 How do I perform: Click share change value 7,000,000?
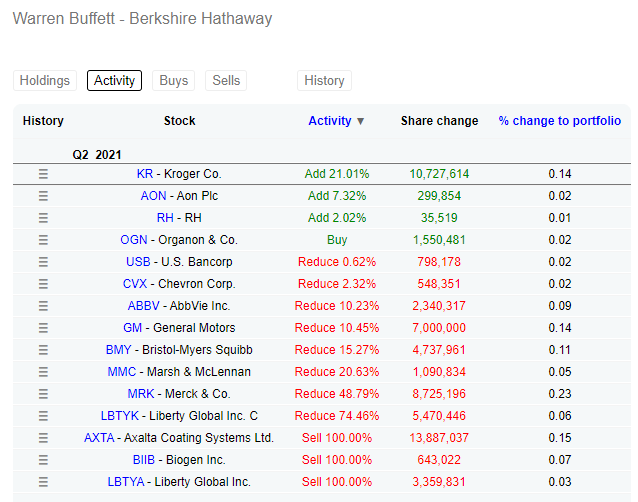tap(439, 328)
